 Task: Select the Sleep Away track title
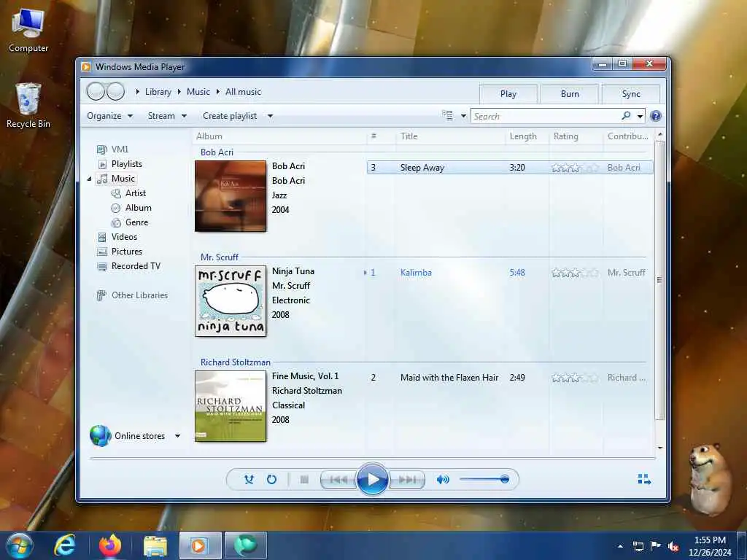[422, 168]
